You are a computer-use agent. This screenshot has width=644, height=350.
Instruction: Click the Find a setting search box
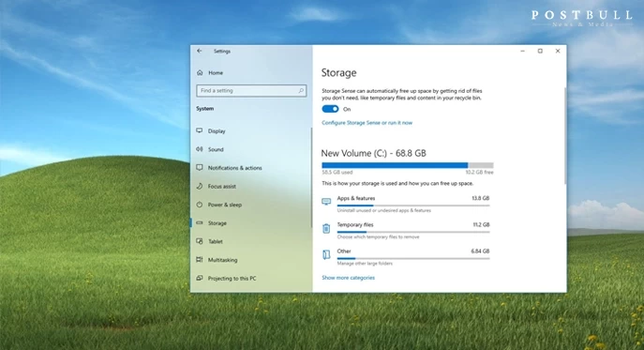coord(251,90)
